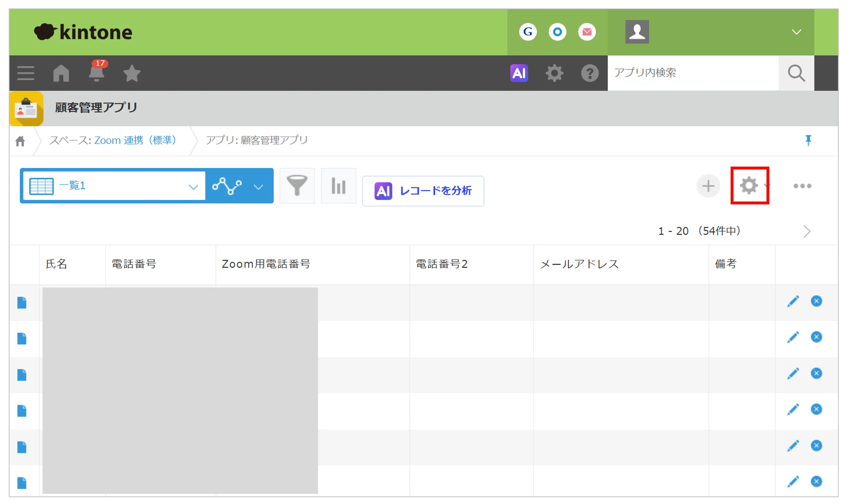
Task: Click the filter funnel icon
Action: [x=297, y=185]
